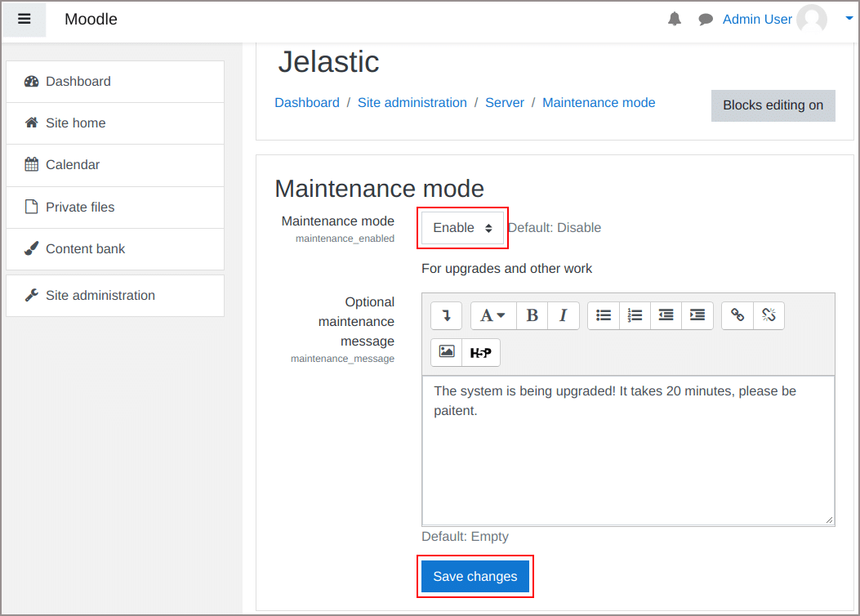Click the 'For upgrades and other work' text
Viewport: 860px width, 616px height.
click(x=507, y=269)
